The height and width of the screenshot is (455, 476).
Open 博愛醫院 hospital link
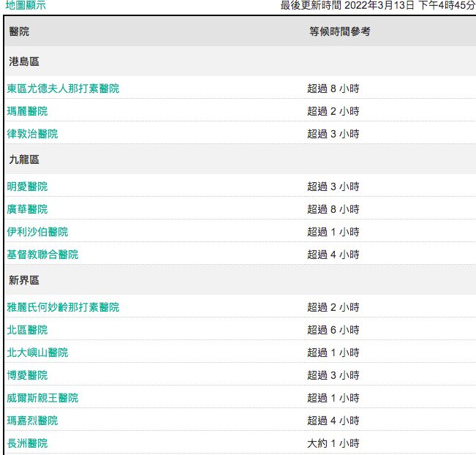click(27, 375)
